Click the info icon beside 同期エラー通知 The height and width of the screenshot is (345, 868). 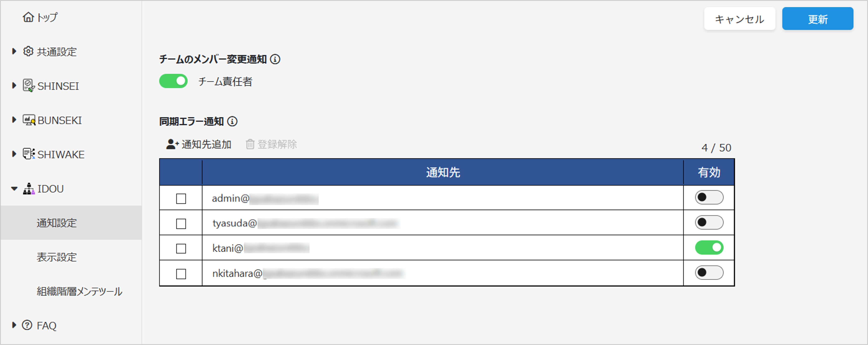(232, 121)
